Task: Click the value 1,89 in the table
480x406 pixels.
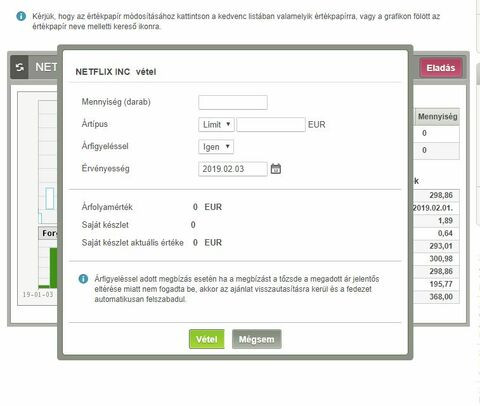Action: [x=445, y=221]
